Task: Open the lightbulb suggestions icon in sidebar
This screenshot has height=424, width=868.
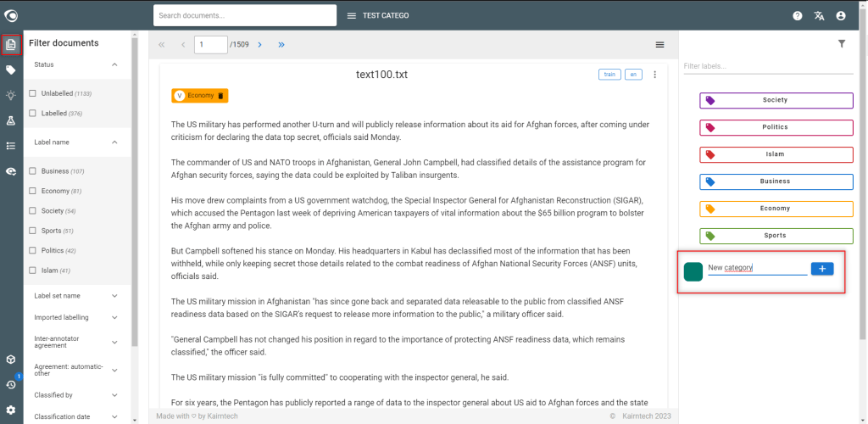Action: pos(11,95)
